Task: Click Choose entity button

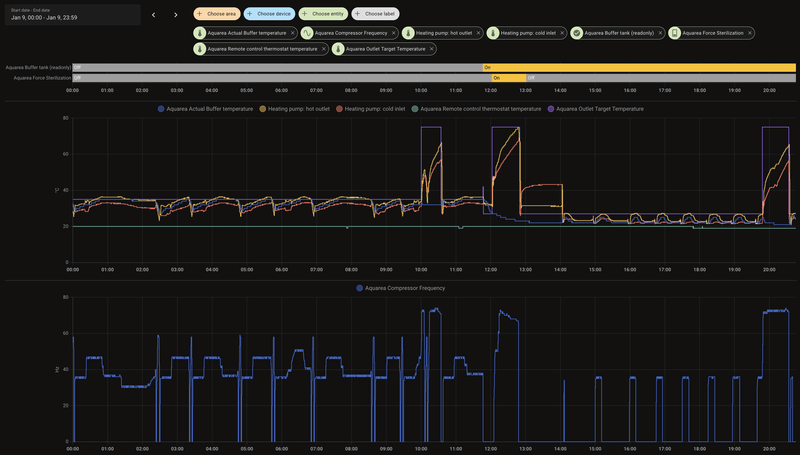Action: tap(323, 14)
